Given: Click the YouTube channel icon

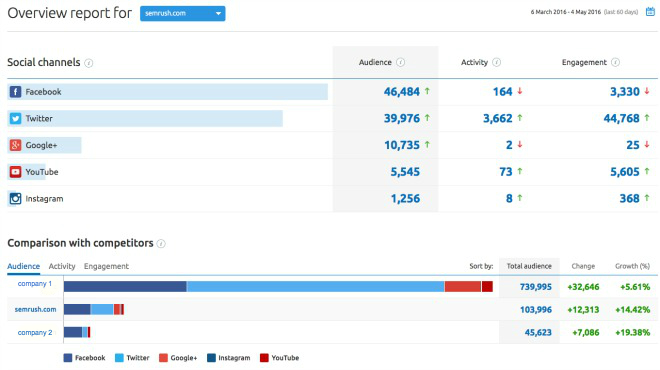Looking at the screenshot, I should coord(16,172).
